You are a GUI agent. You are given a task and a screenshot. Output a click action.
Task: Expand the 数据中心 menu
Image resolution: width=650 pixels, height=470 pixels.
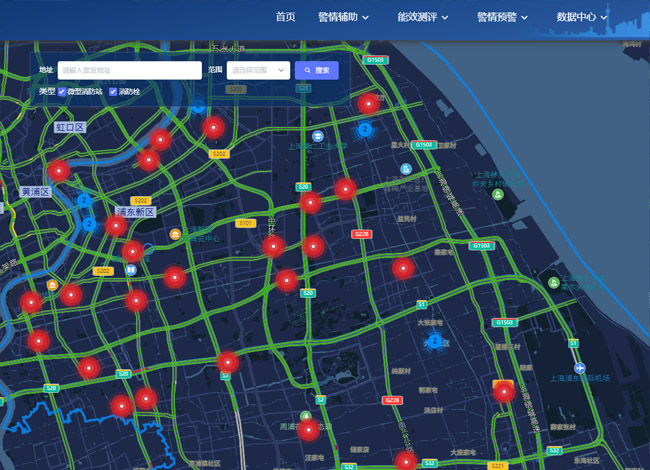(x=582, y=17)
